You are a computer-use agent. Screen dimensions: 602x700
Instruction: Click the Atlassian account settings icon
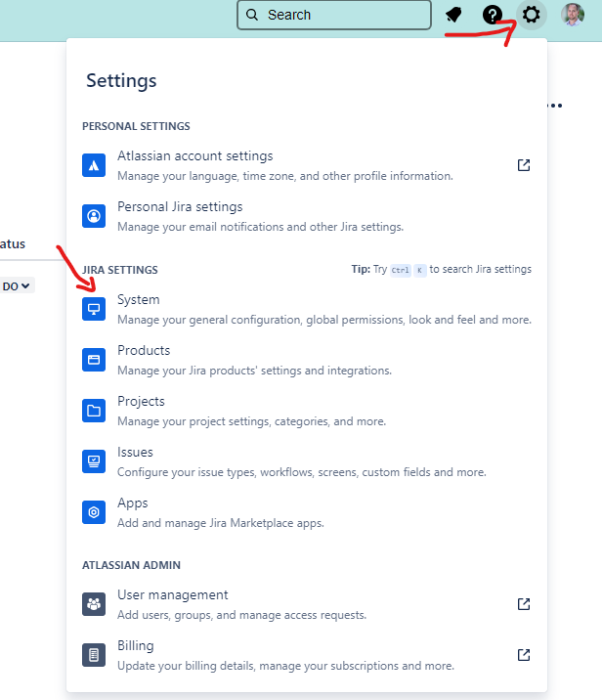[94, 165]
